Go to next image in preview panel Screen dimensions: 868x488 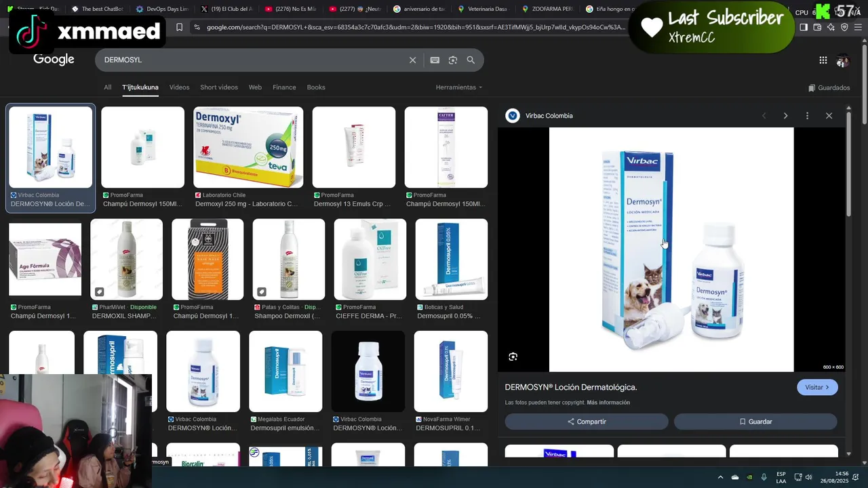coord(785,116)
